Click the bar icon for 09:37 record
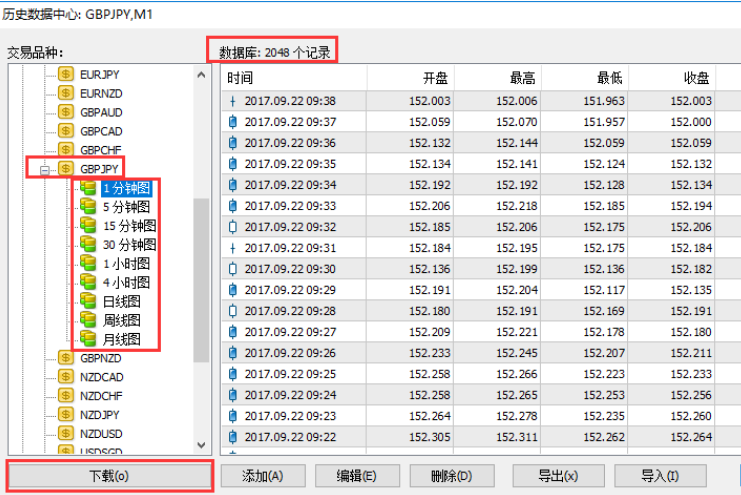 coord(234,122)
